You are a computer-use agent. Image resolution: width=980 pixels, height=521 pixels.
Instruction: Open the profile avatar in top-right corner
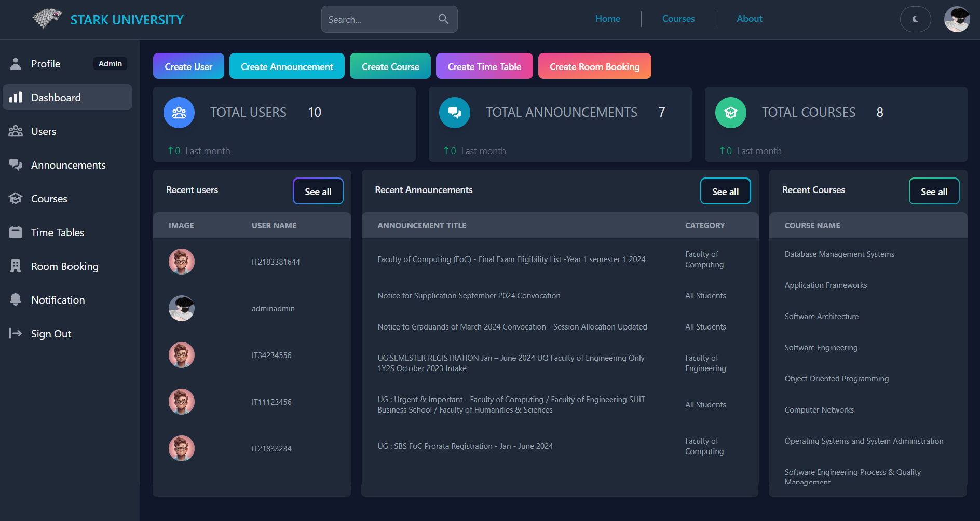click(x=957, y=19)
